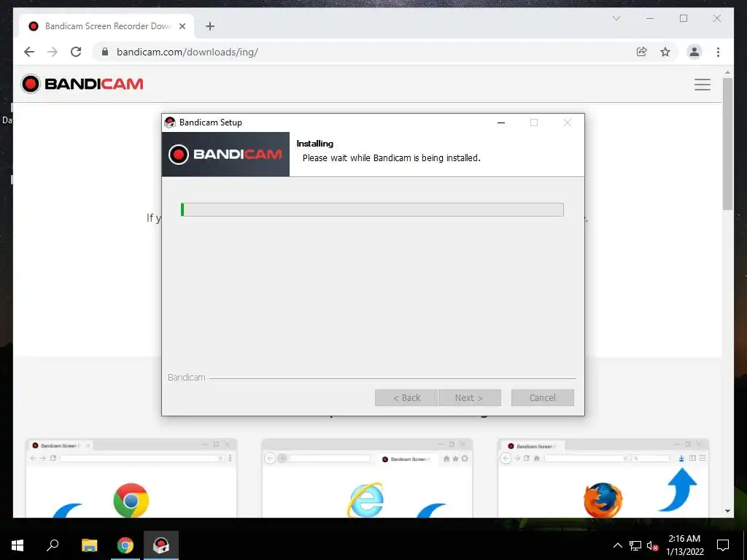Screen dimensions: 747x560
Task: Open File Explorer from taskbar
Action: tap(89, 545)
